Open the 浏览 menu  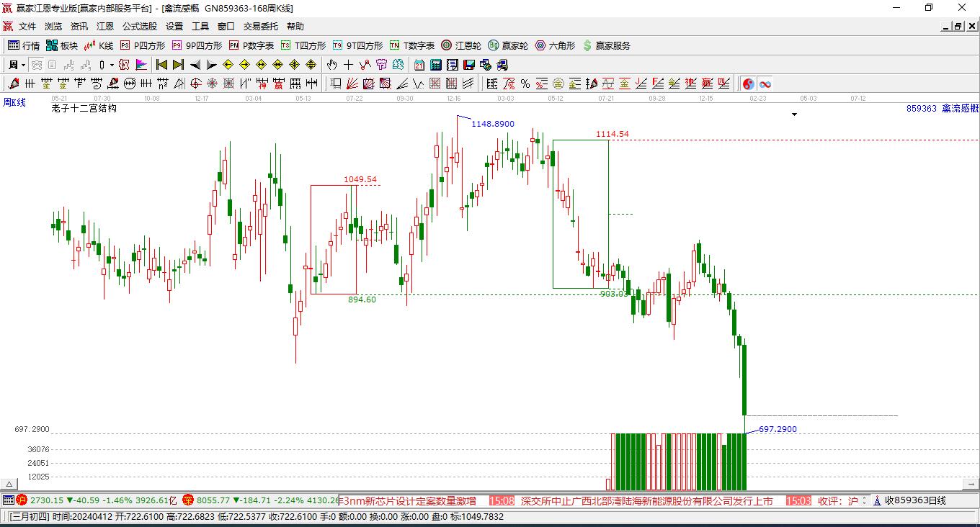click(53, 27)
